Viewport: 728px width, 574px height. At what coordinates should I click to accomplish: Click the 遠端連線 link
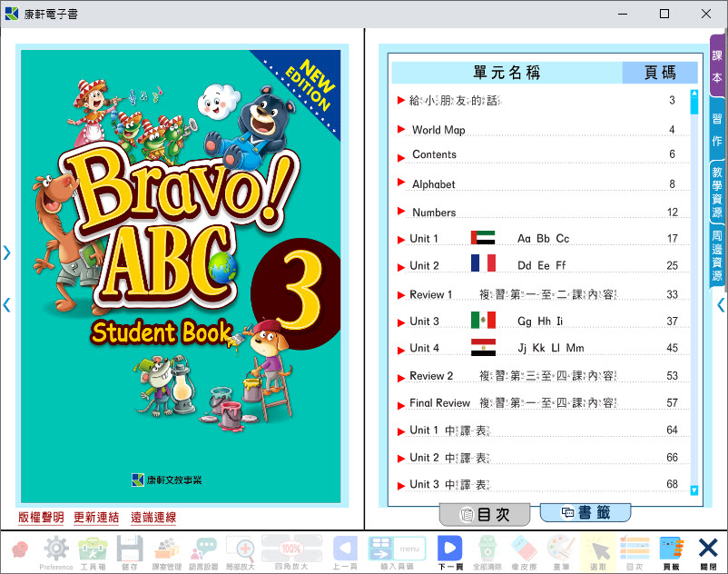153,518
